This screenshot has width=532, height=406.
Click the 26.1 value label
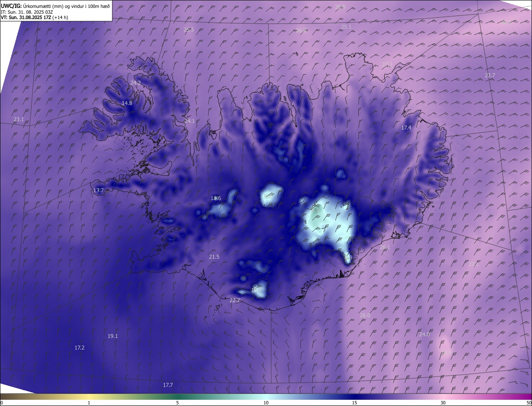coord(385,247)
